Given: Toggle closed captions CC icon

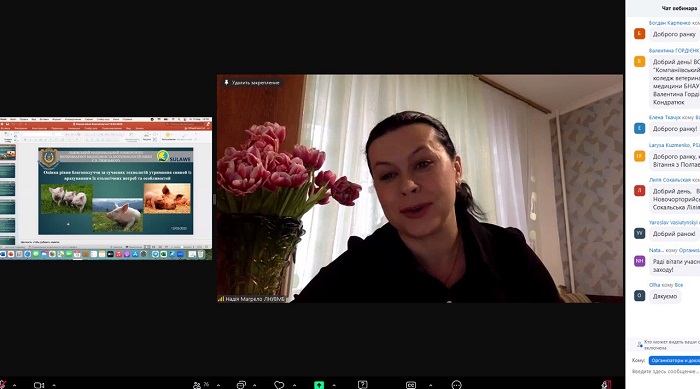Looking at the screenshot, I should pos(411,385).
